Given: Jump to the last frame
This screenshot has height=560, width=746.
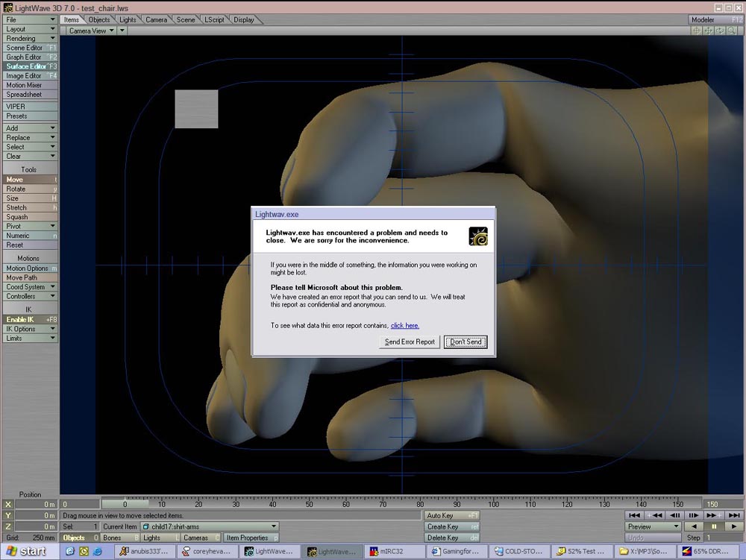Looking at the screenshot, I should point(733,515).
